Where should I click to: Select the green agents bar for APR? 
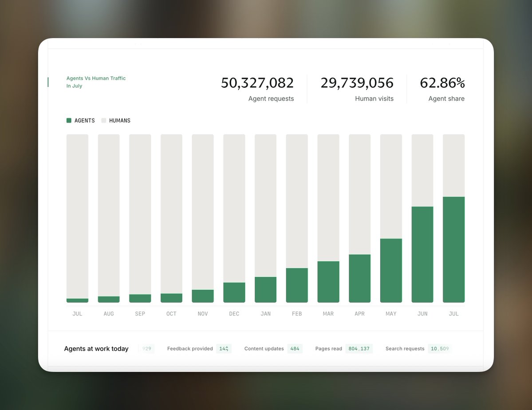coord(360,278)
